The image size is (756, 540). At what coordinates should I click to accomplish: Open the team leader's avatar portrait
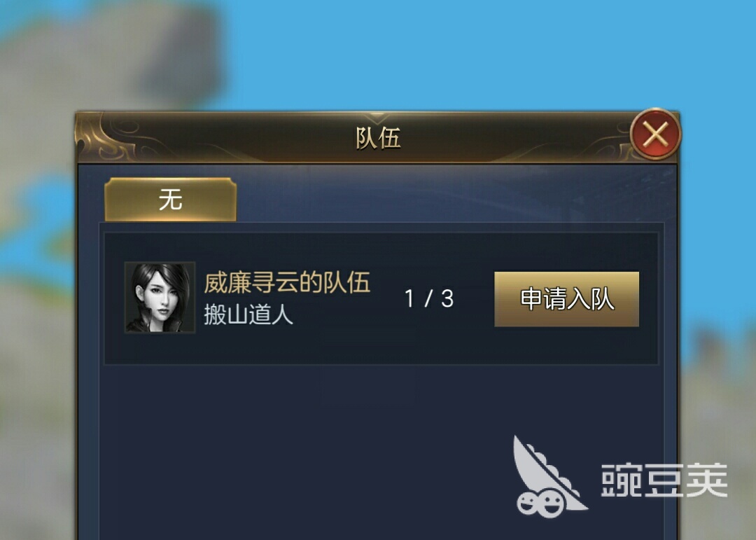(160, 297)
